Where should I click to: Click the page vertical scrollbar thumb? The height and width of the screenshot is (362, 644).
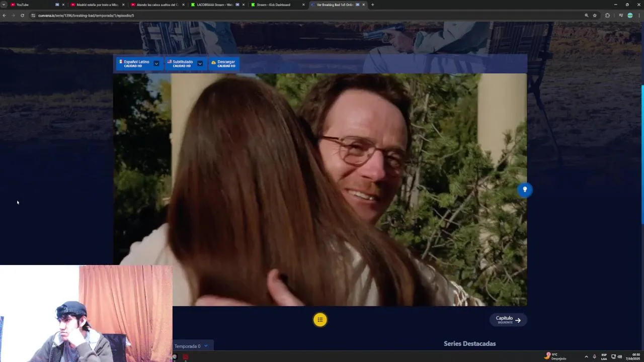pyautogui.click(x=642, y=155)
